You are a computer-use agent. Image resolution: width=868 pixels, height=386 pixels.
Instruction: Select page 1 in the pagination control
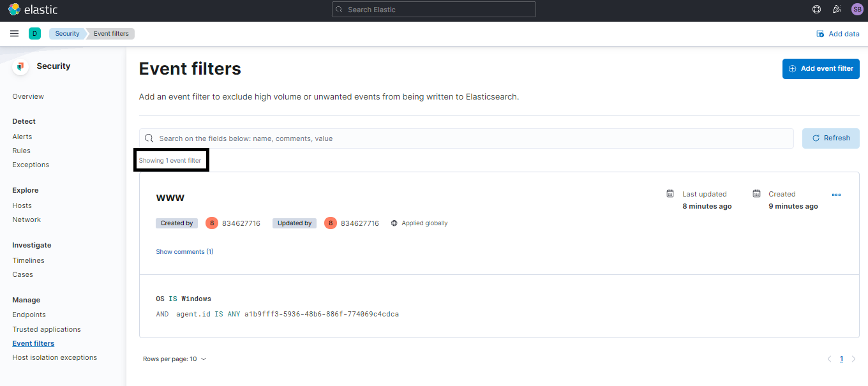click(x=841, y=359)
